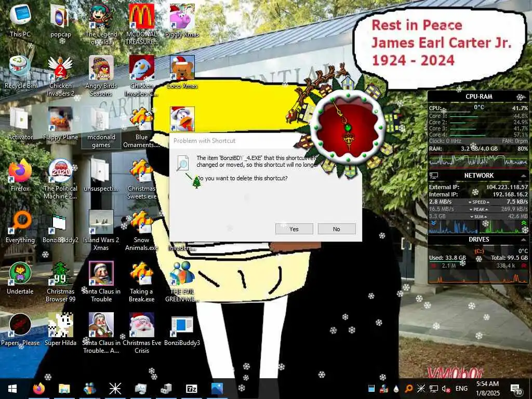The image size is (532, 399).
Task: Select the Snow Animals.exe icon
Action: click(x=141, y=230)
